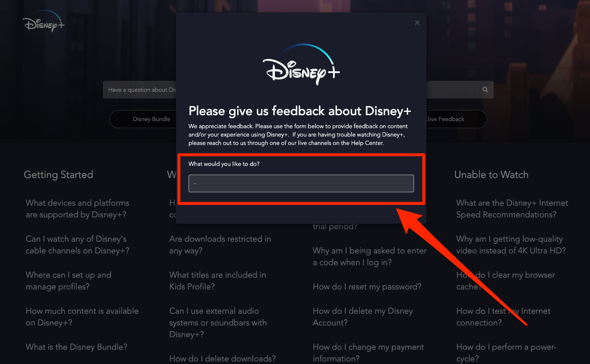Open 'How do I clear my browser cache?' link
The image size is (590, 364).
(x=505, y=281)
